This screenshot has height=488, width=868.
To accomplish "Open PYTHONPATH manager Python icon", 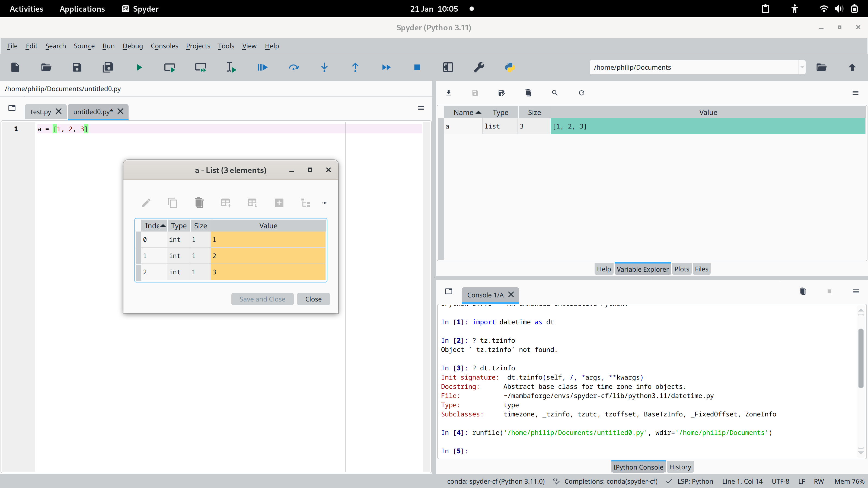I will click(510, 67).
